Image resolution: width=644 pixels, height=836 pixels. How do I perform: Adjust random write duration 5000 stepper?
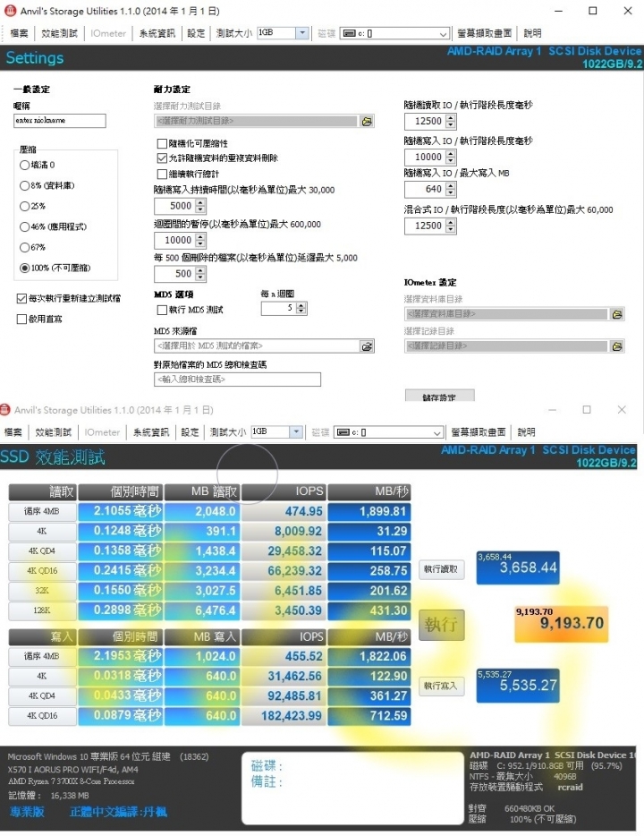tap(200, 207)
